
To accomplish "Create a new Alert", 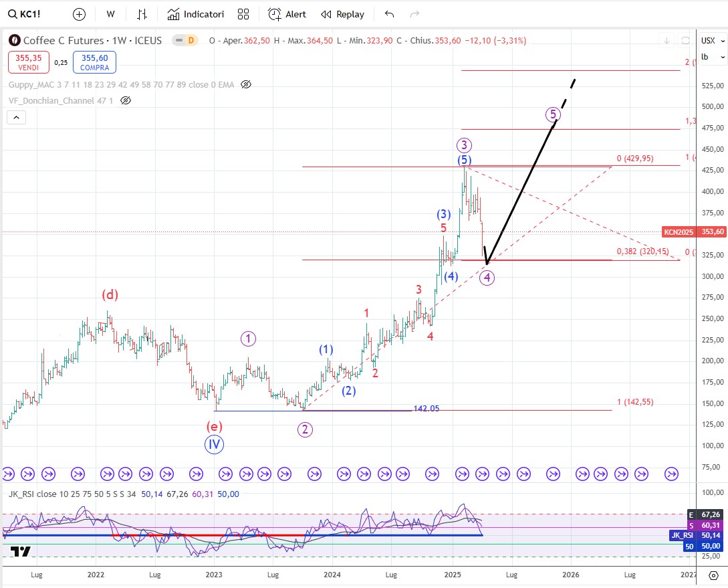I will pyautogui.click(x=287, y=14).
